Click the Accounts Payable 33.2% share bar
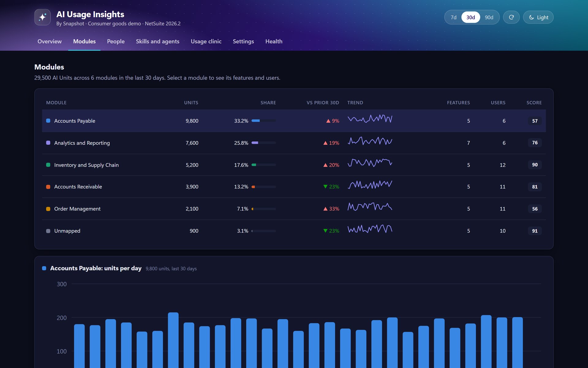The width and height of the screenshot is (588, 368). (x=263, y=121)
